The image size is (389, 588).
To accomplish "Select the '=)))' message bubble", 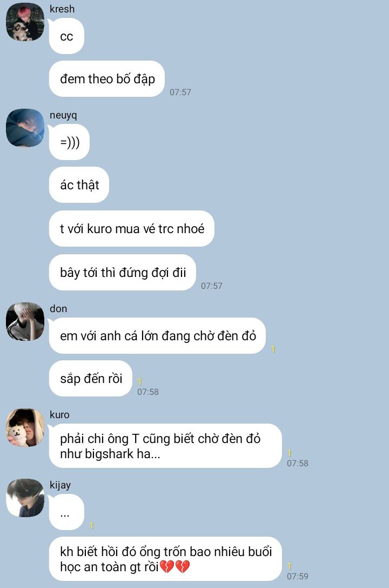I will tap(69, 142).
